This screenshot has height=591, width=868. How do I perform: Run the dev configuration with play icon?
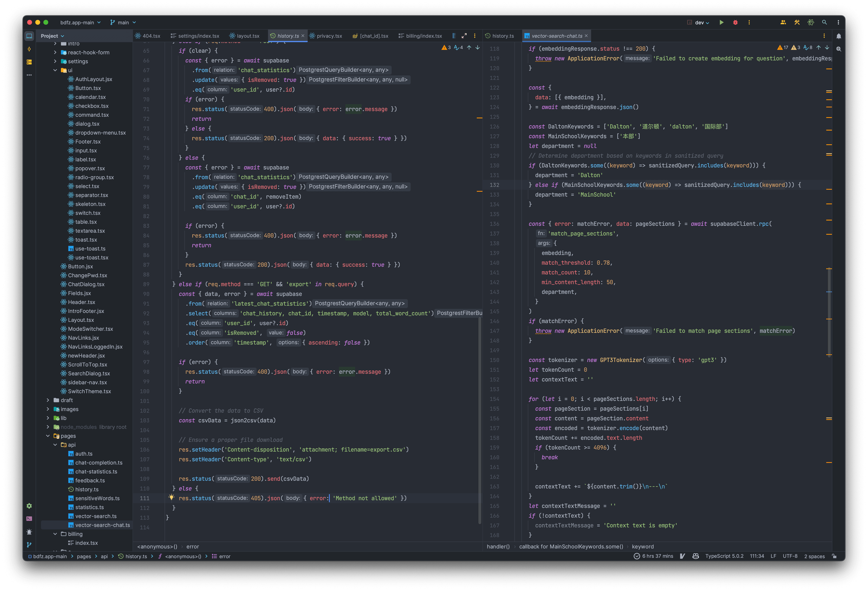pyautogui.click(x=721, y=22)
